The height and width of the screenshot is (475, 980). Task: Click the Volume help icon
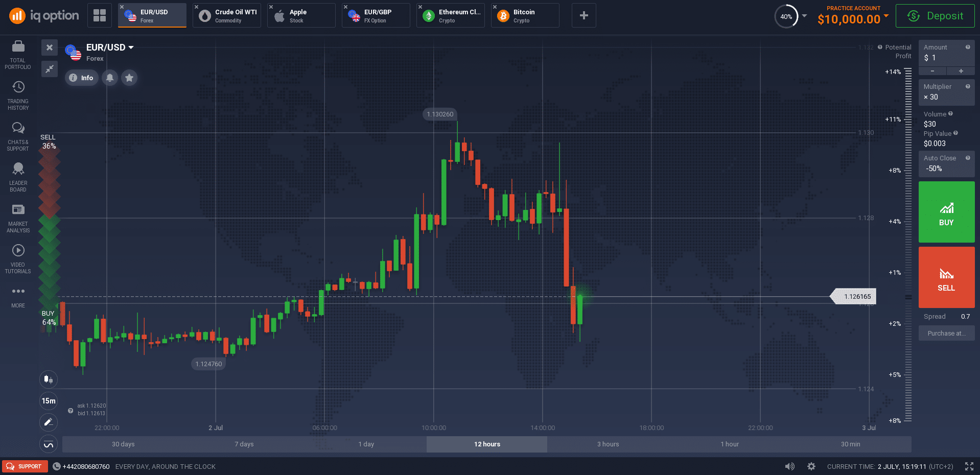pos(950,114)
